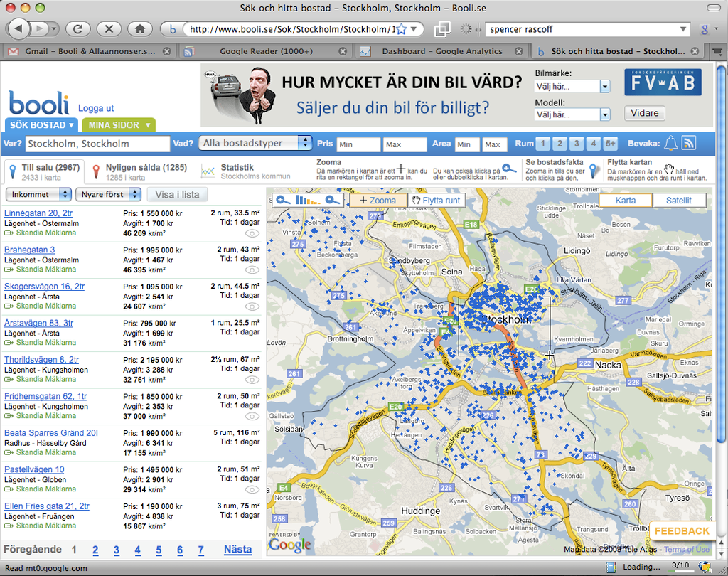The width and height of the screenshot is (728, 576).
Task: Open Nyare först order dropdown
Action: [x=109, y=194]
